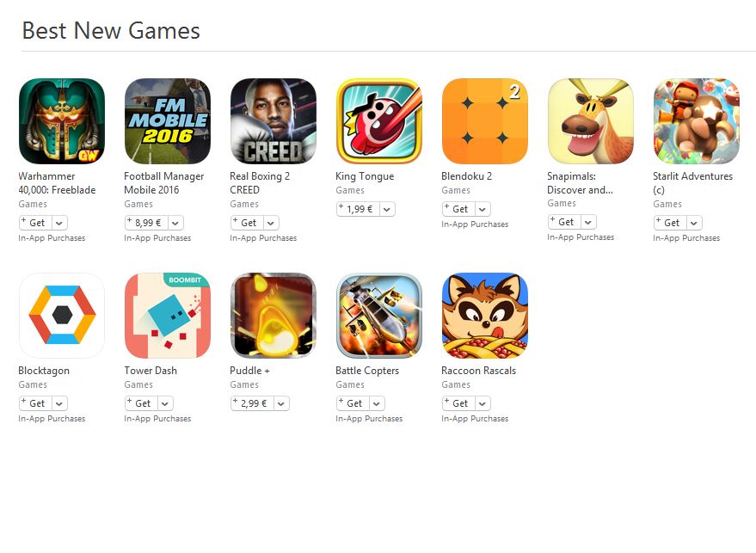The height and width of the screenshot is (553, 756).
Task: Select the Starlit Adventures app icon
Action: pos(696,121)
